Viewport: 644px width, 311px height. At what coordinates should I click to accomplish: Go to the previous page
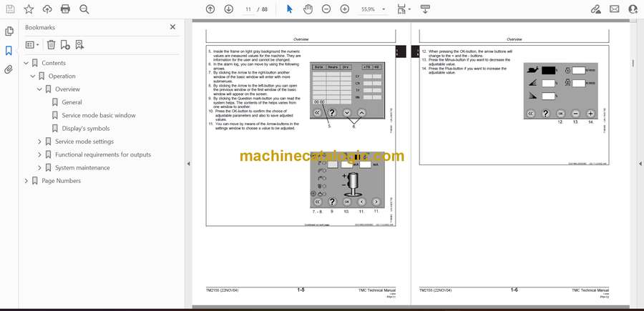pos(210,9)
